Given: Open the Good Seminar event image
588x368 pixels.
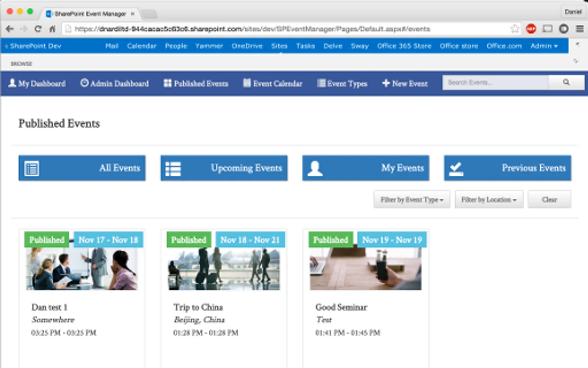Looking at the screenshot, I should (366, 269).
